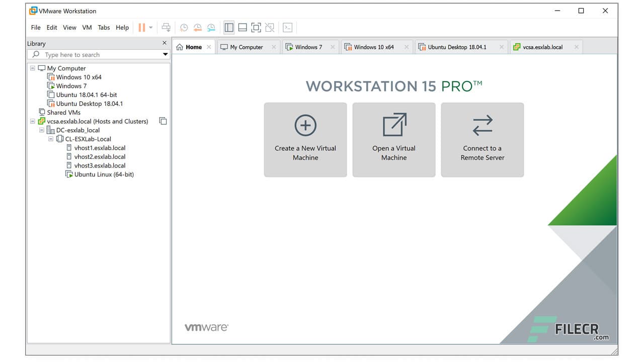The width and height of the screenshot is (644, 362).
Task: Click Connect to a Remote Server
Action: point(482,140)
